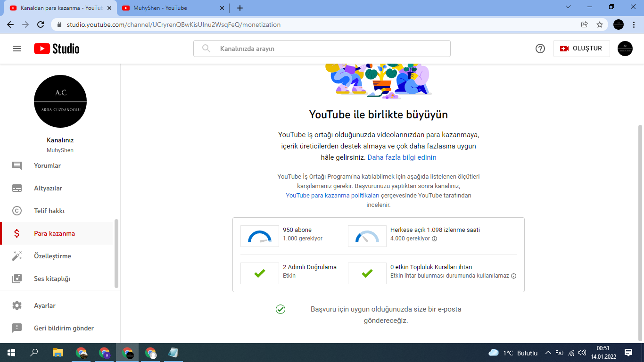The image size is (644, 362).
Task: Click Herkese açık 1.098 izlenme saati text
Action: click(x=435, y=230)
